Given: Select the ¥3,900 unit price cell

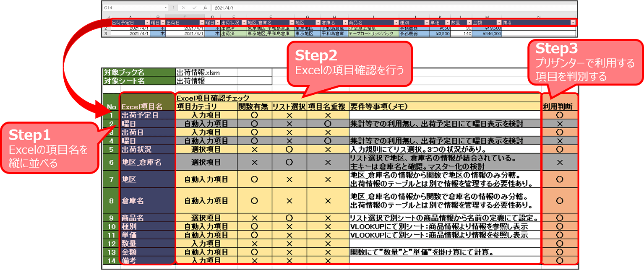Looking at the screenshot, I should (x=440, y=34).
